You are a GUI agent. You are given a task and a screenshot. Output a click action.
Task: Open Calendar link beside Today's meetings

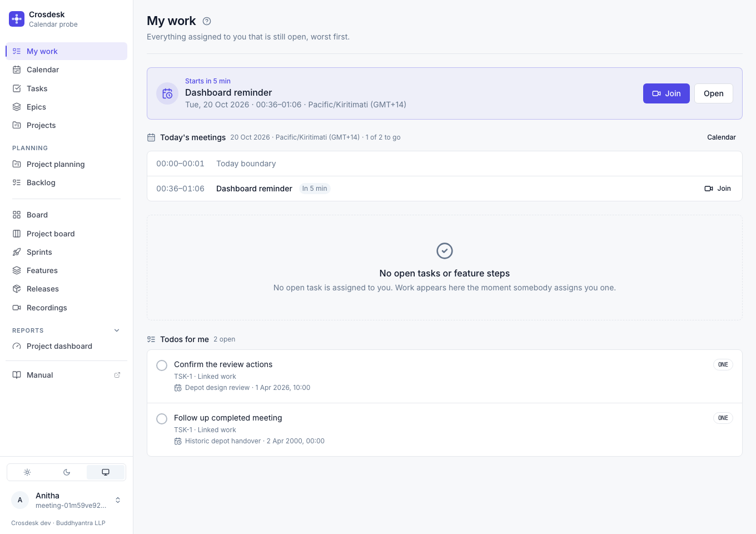click(x=722, y=137)
